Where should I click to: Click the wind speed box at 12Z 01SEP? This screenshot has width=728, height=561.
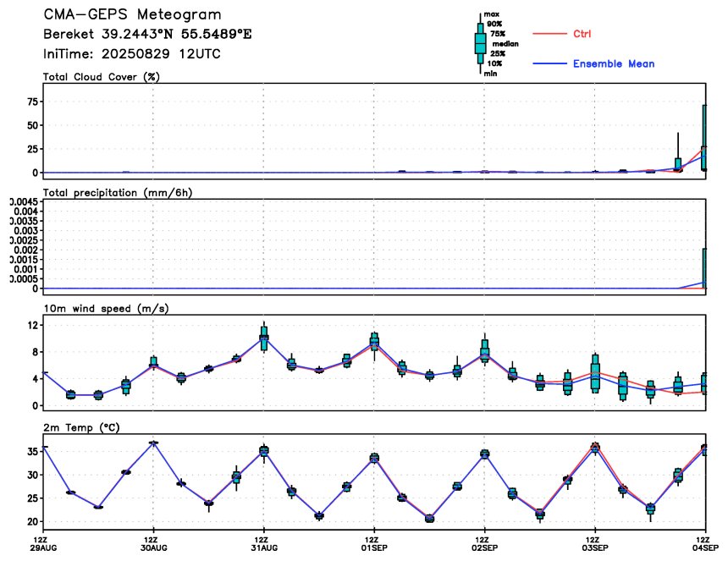[374, 343]
